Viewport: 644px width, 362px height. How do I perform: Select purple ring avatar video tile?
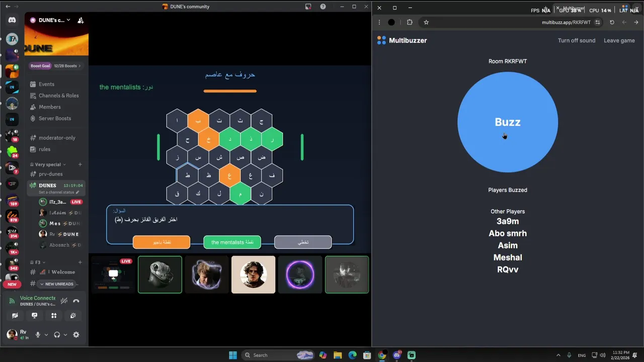click(x=300, y=275)
